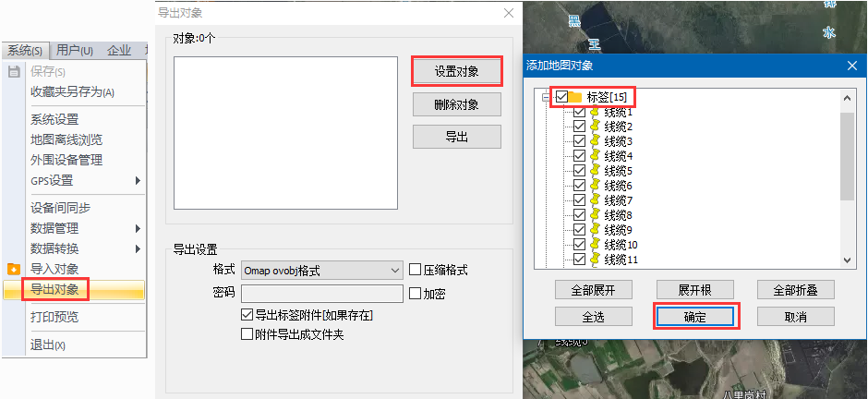Click the 导入对象 orange import icon

(x=14, y=269)
